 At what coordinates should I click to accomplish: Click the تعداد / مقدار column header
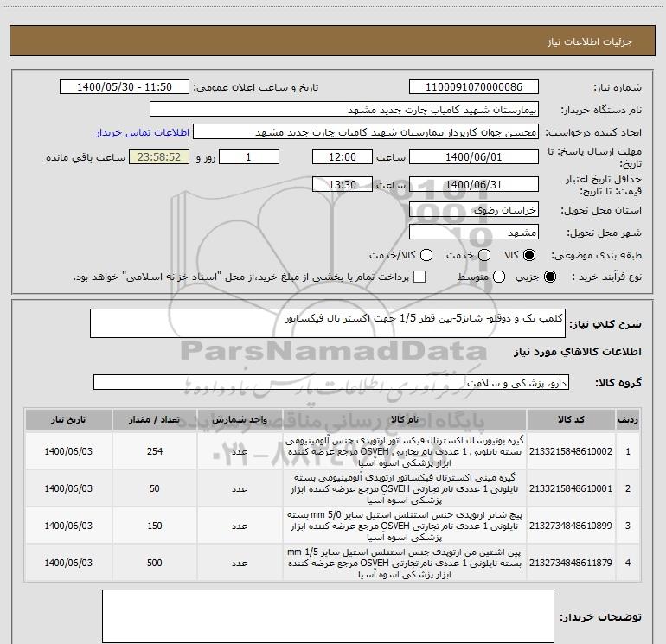click(x=155, y=419)
